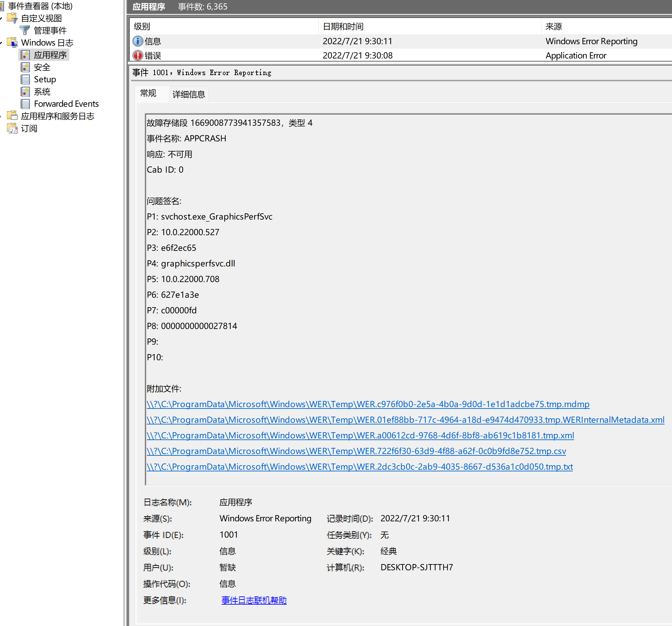Image resolution: width=672 pixels, height=626 pixels.
Task: Open the 事件日志联机帮助 link
Action: point(253,600)
